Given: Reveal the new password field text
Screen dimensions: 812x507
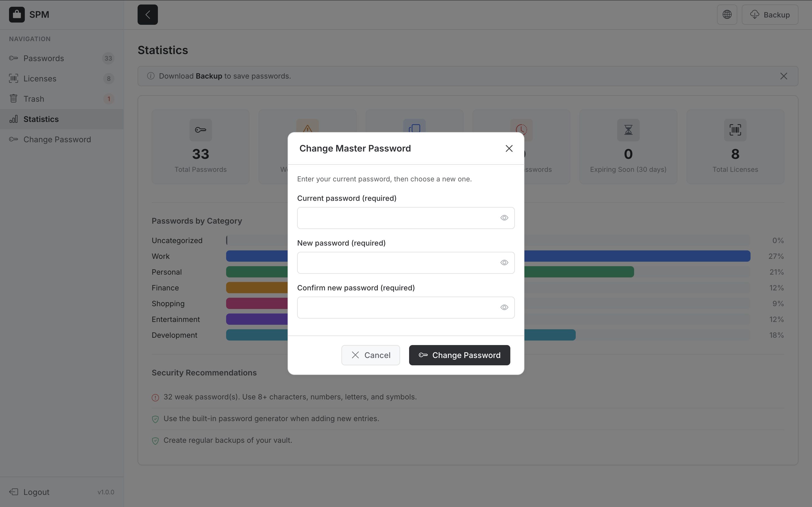Looking at the screenshot, I should [504, 263].
